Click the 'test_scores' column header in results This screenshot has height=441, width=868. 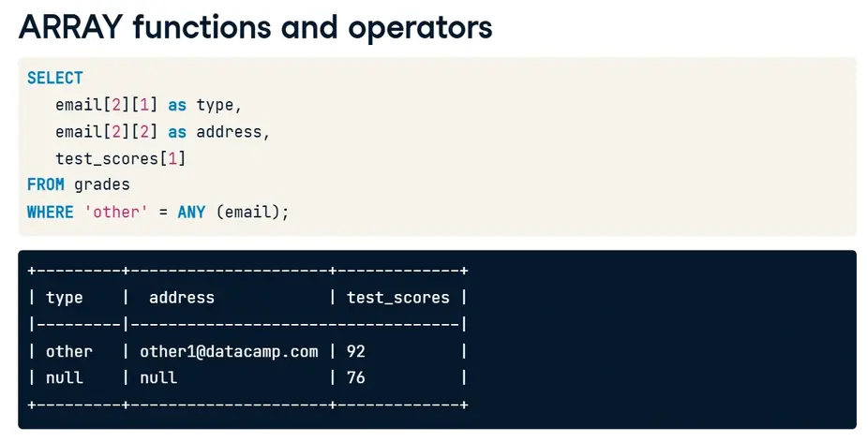398,298
